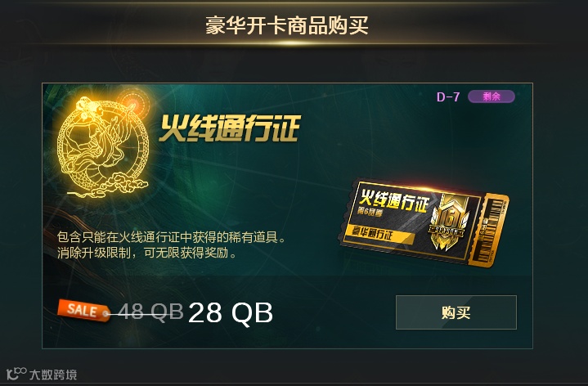Click the crossed-out 48 QB original price

(150, 312)
